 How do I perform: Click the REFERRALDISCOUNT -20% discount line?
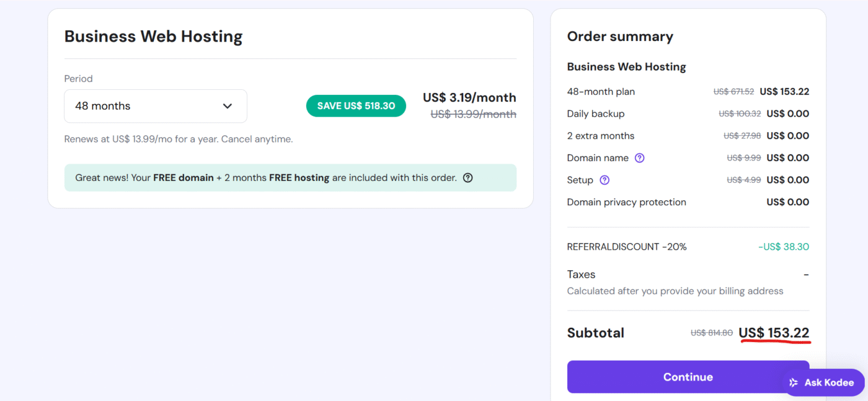click(x=626, y=246)
